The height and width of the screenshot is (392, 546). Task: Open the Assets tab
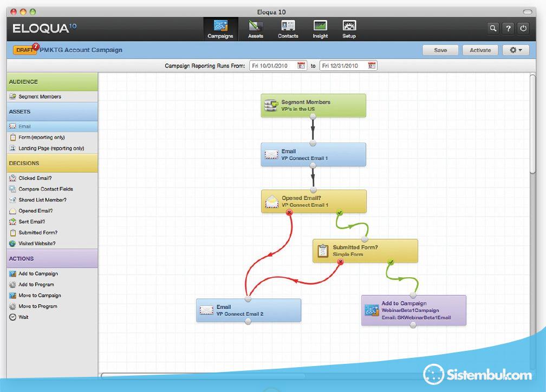click(x=256, y=29)
